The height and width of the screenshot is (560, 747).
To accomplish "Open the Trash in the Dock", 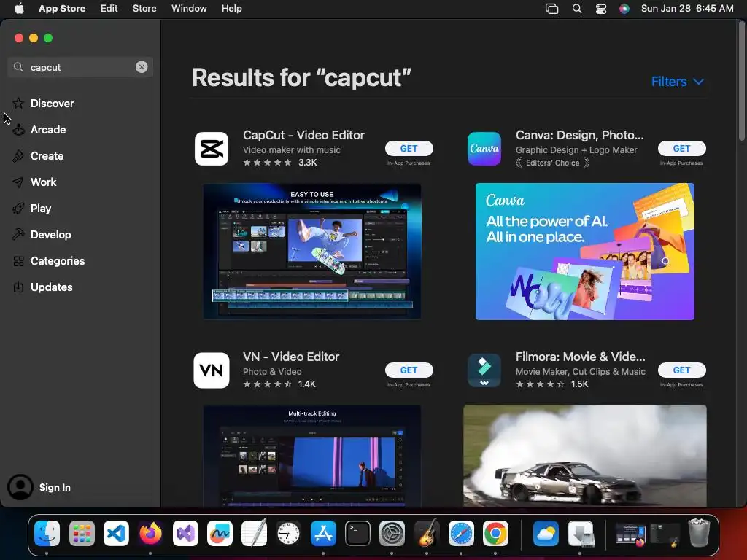I will (x=699, y=533).
